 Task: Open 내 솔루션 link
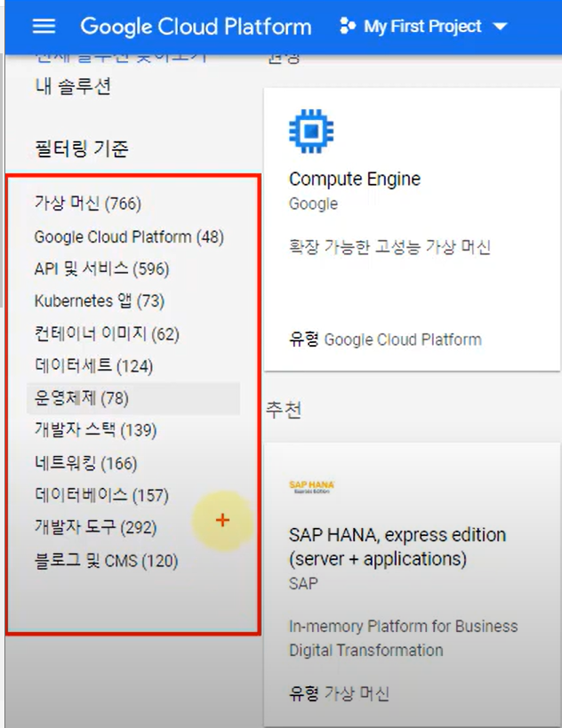tap(73, 87)
